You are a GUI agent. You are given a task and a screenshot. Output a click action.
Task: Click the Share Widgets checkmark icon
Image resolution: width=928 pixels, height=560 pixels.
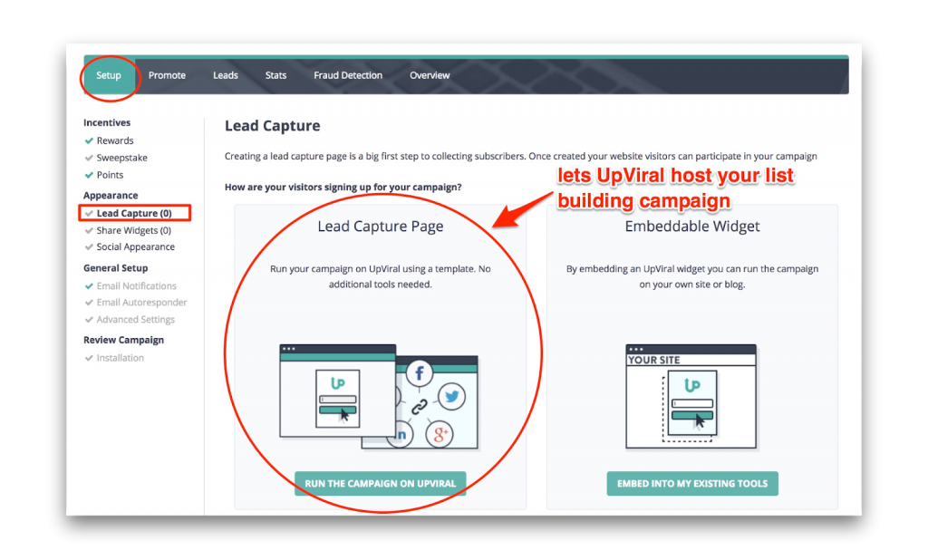click(x=89, y=231)
